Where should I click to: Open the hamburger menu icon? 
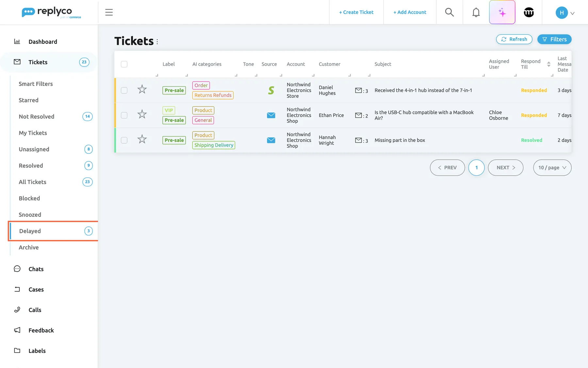(109, 12)
